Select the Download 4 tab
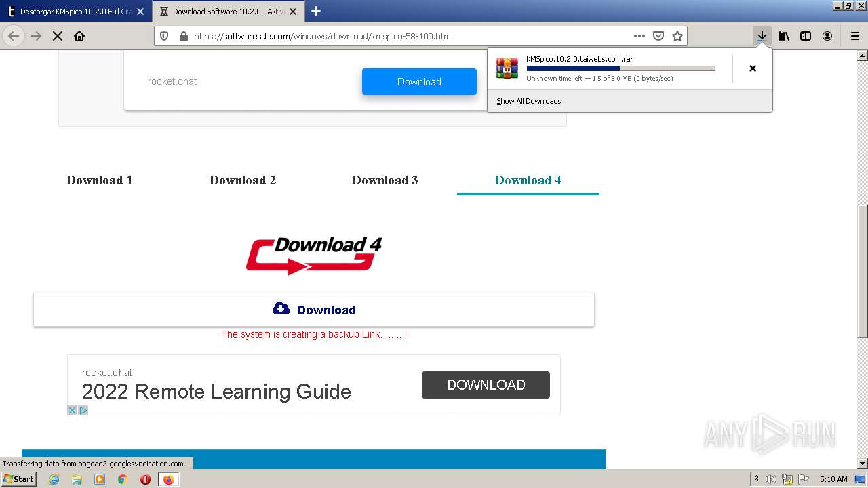Viewport: 868px width, 488px height. (x=528, y=180)
